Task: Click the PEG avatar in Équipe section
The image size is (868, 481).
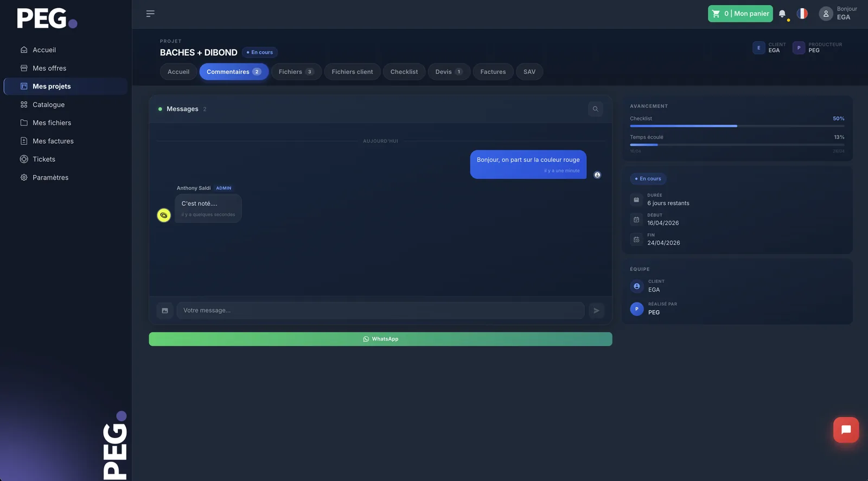Action: [x=637, y=309]
